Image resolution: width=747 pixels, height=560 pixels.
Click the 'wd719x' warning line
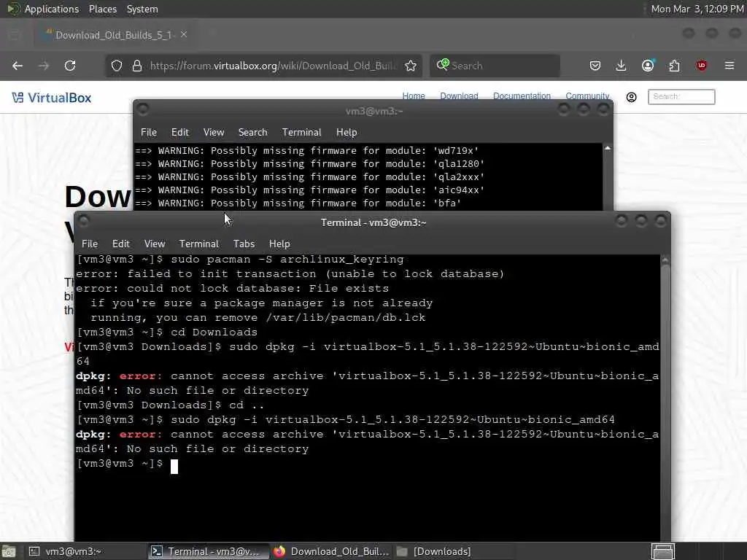tap(307, 150)
